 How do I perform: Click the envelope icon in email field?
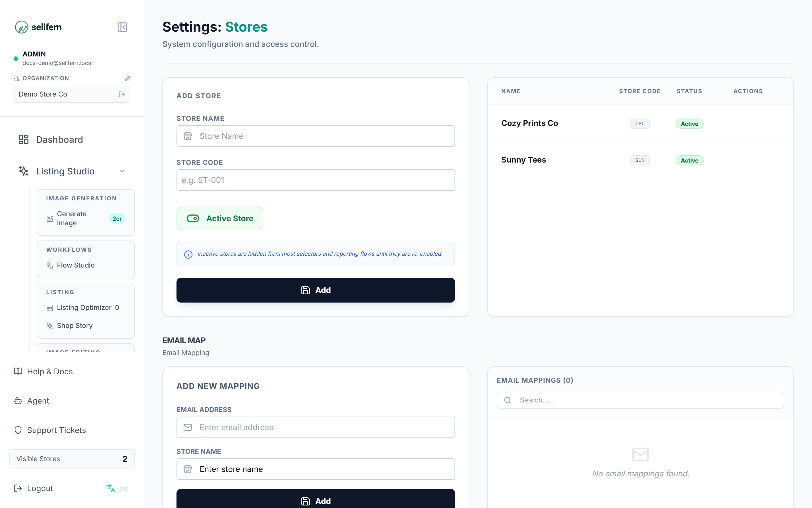coord(188,427)
